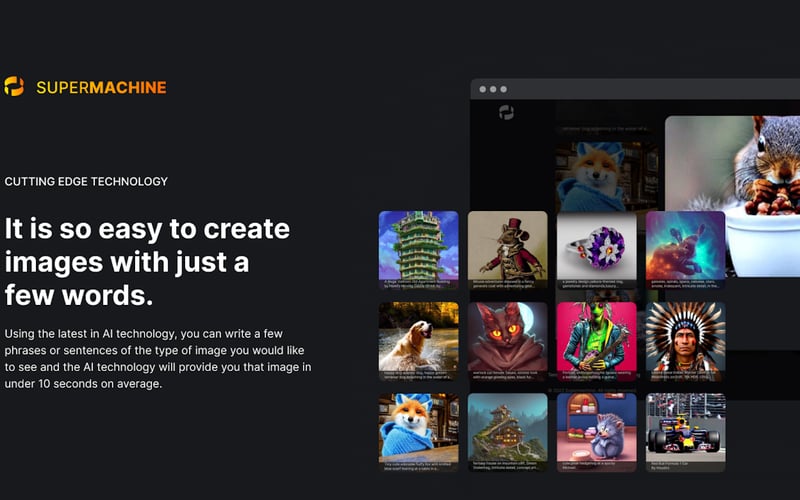The width and height of the screenshot is (800, 500).
Task: Open the Red Bull Formula 1 car thumbnail
Action: (685, 432)
